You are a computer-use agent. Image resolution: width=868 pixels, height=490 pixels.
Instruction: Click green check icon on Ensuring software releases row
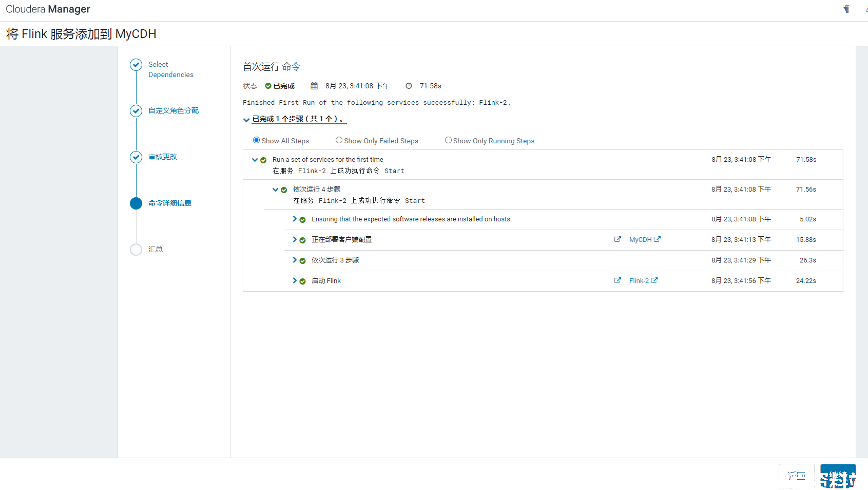tap(303, 220)
